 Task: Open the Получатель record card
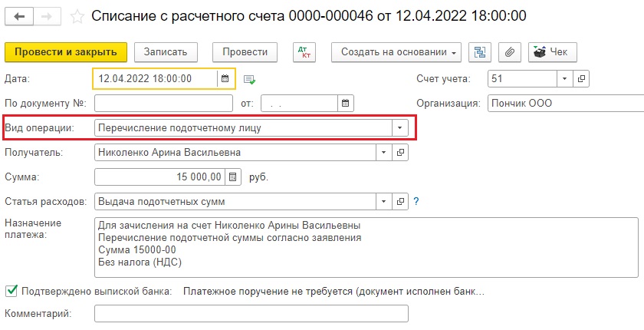pos(400,153)
